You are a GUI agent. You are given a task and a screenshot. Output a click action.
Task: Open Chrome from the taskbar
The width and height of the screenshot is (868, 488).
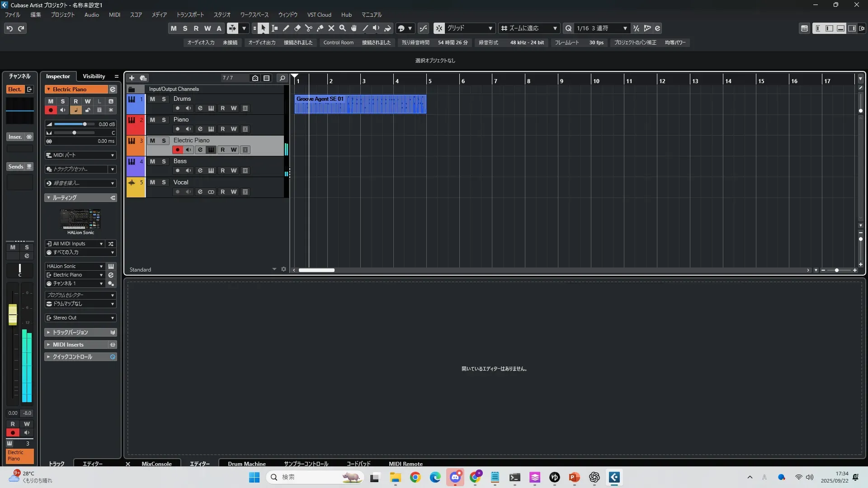tap(415, 477)
